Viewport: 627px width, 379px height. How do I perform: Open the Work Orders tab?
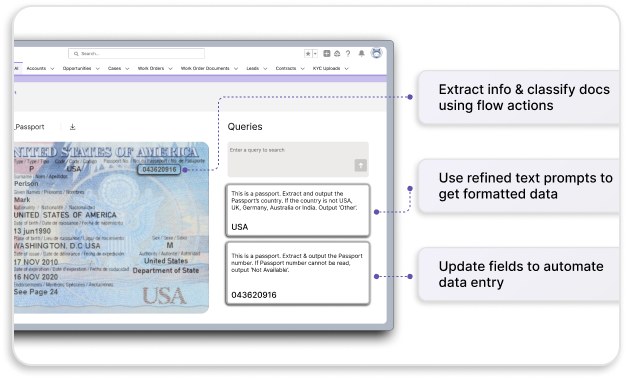151,68
